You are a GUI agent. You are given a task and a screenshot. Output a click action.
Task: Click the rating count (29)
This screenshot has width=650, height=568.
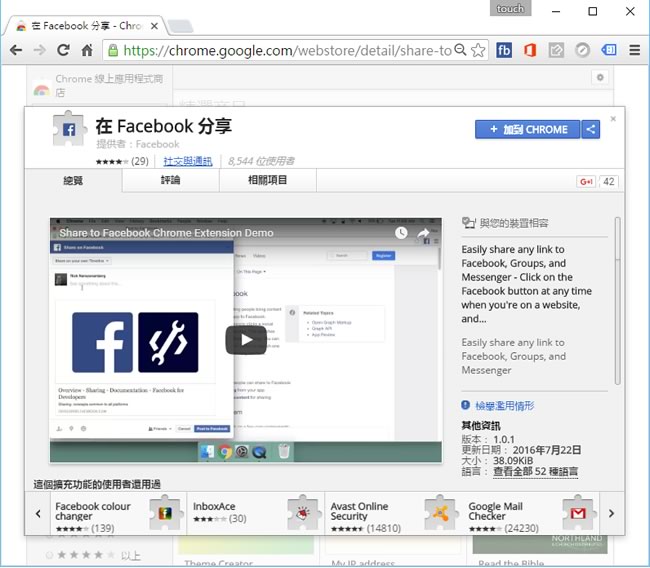tap(140, 161)
